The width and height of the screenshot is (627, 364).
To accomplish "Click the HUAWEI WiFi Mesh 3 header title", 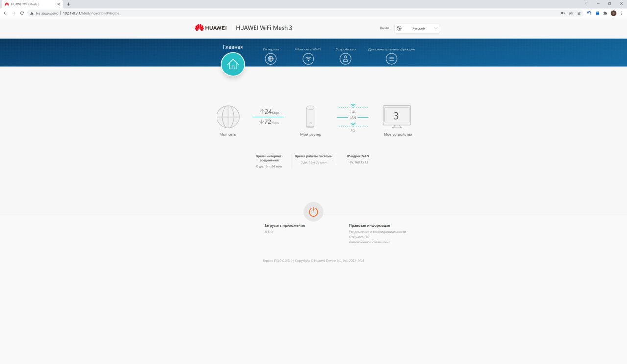I will (x=264, y=28).
